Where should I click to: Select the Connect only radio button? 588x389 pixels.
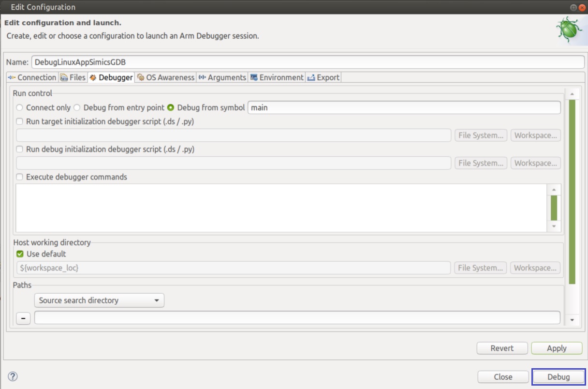pos(20,107)
